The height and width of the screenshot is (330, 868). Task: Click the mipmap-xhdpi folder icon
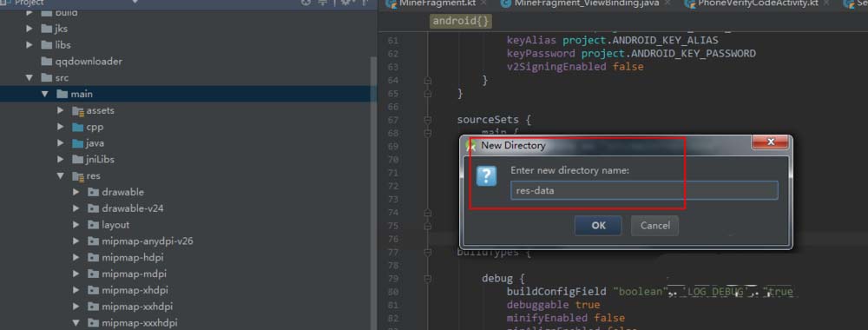click(x=93, y=290)
